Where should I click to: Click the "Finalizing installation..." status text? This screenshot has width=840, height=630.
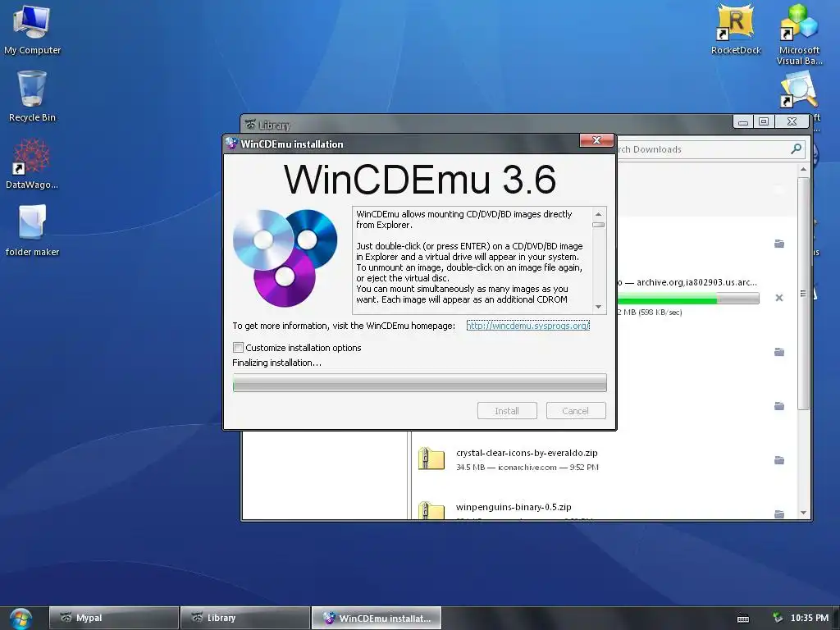pos(277,363)
